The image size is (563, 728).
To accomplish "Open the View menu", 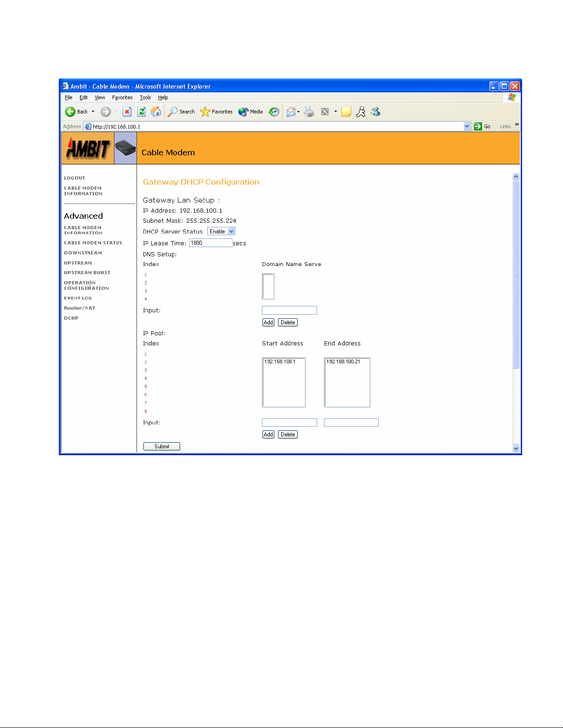I will [x=100, y=97].
